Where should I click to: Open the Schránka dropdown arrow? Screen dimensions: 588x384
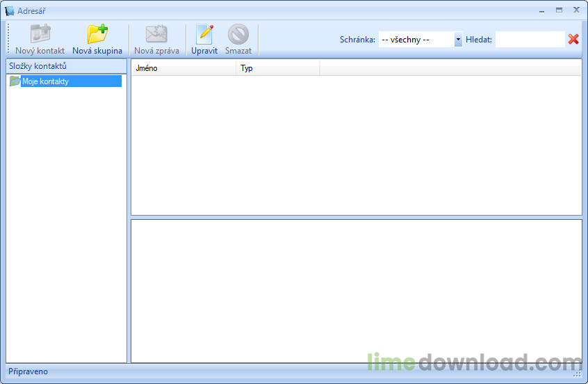458,40
